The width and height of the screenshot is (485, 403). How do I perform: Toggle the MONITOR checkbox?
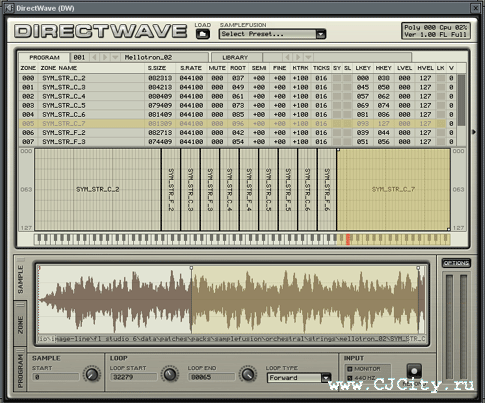(x=350, y=369)
